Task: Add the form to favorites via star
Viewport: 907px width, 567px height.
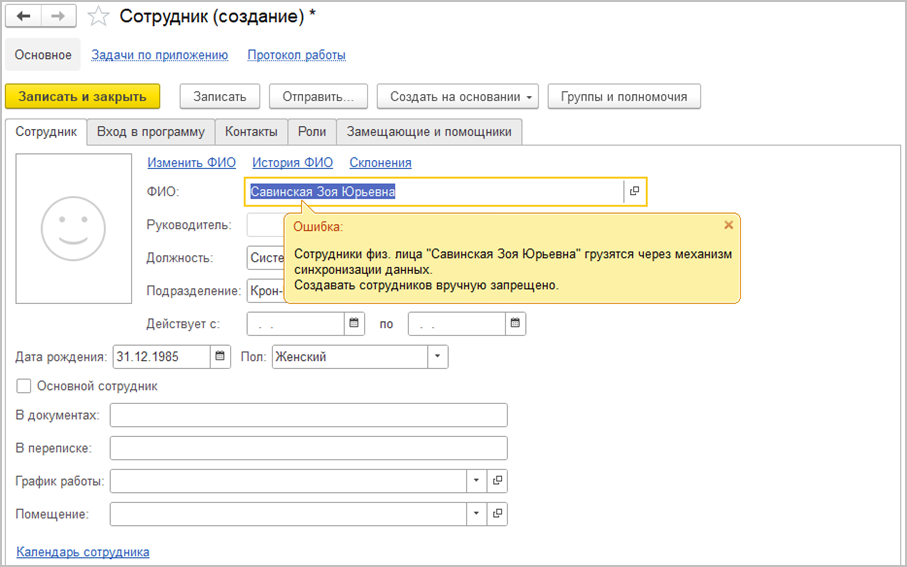Action: pyautogui.click(x=97, y=17)
